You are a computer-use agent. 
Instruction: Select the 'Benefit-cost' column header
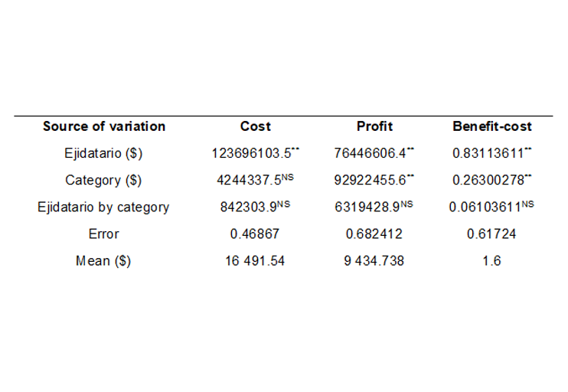tap(491, 126)
